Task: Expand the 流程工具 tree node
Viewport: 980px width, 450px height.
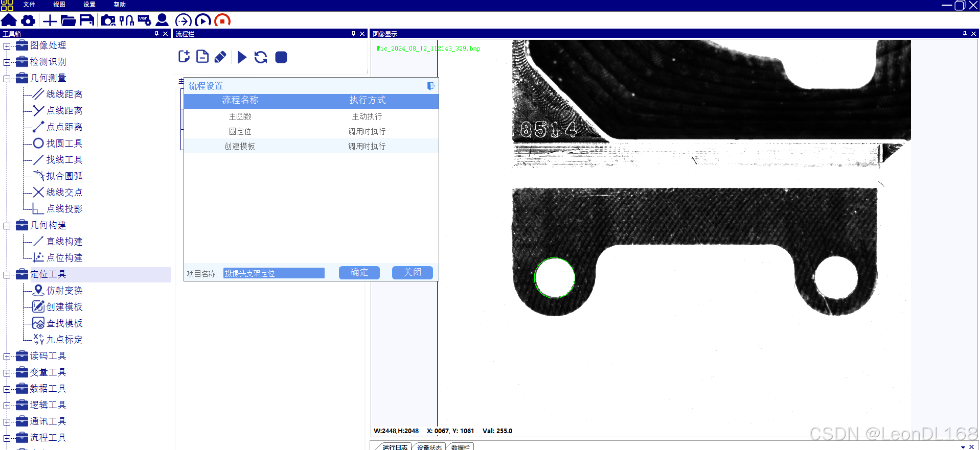Action: coord(7,438)
